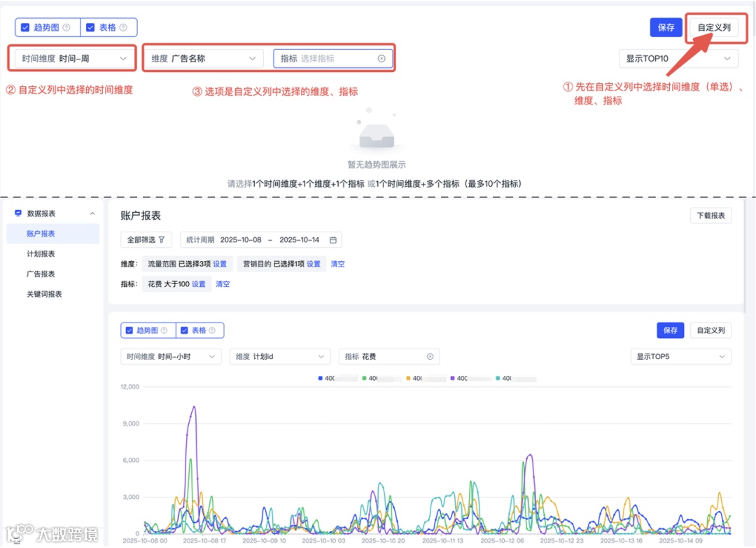
Task: Toggle the lower 趋势图 checkbox
Action: (x=129, y=330)
